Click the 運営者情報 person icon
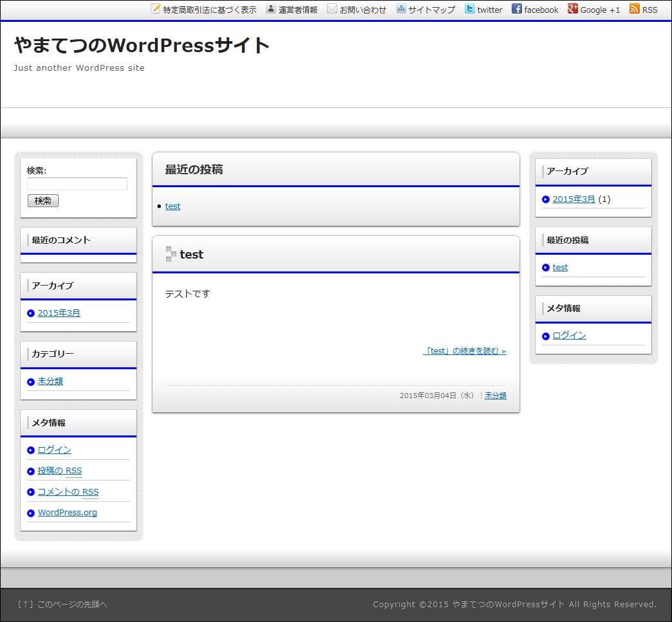This screenshot has height=622, width=672. [271, 8]
